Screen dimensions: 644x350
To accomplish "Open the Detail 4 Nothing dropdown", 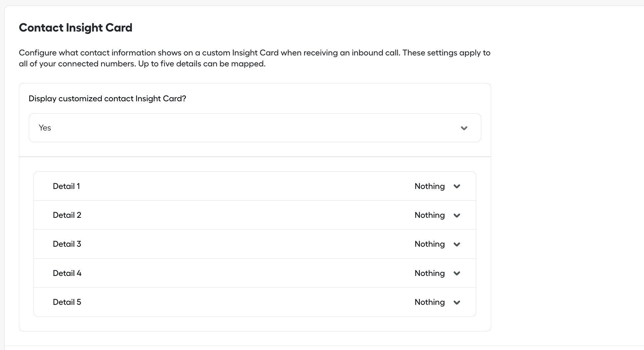I will tap(437, 273).
